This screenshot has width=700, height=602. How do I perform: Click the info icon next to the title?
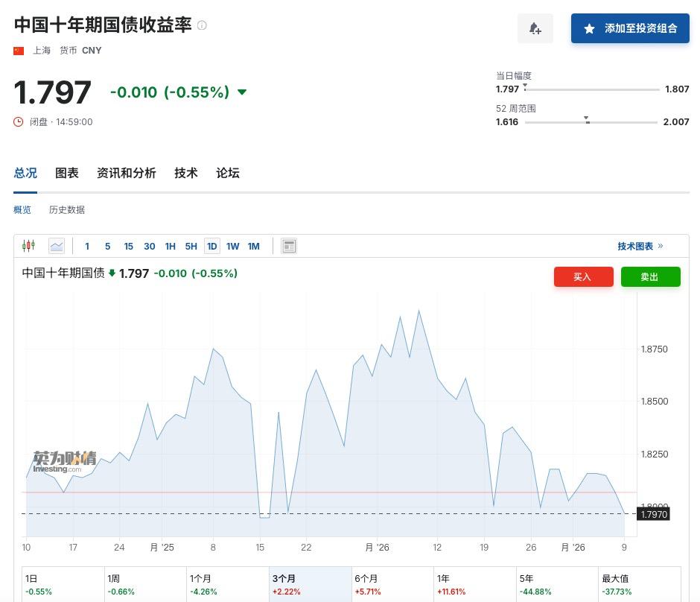[x=201, y=25]
